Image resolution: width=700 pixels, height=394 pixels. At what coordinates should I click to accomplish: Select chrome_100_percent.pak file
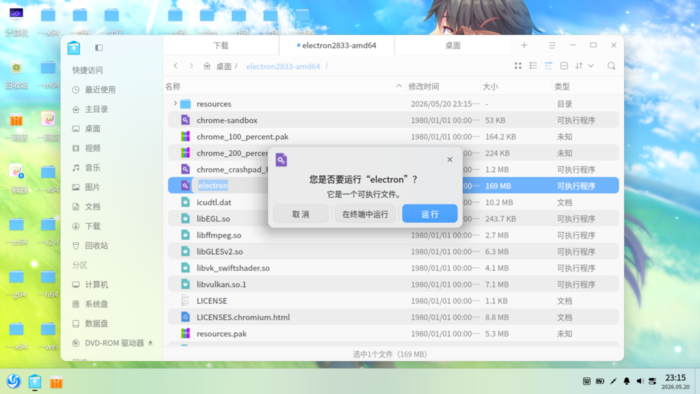tap(393, 137)
